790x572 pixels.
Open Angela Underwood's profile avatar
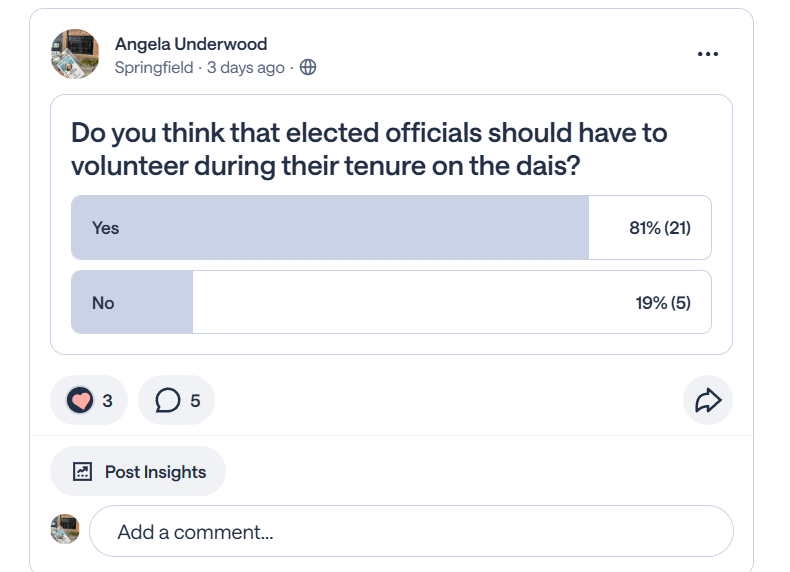pos(75,54)
